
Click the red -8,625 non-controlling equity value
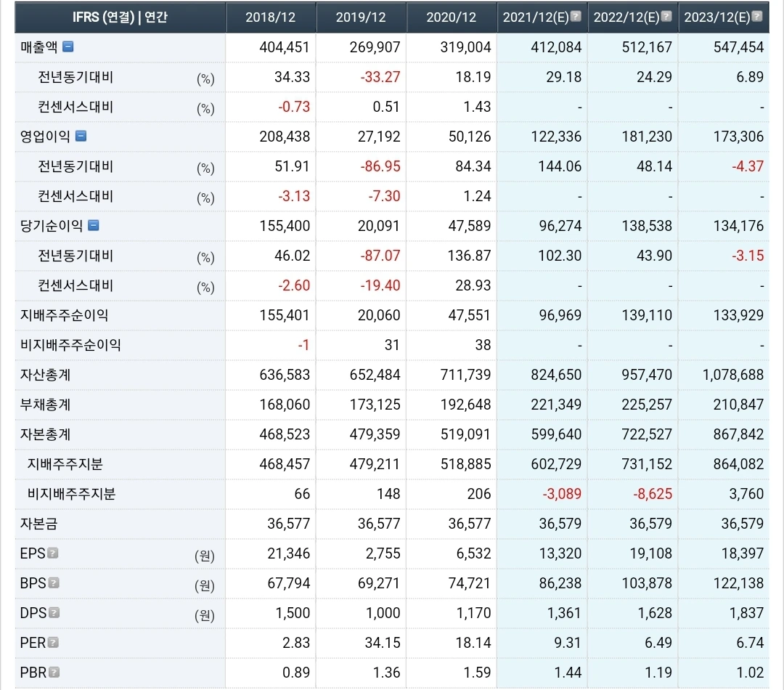(653, 494)
